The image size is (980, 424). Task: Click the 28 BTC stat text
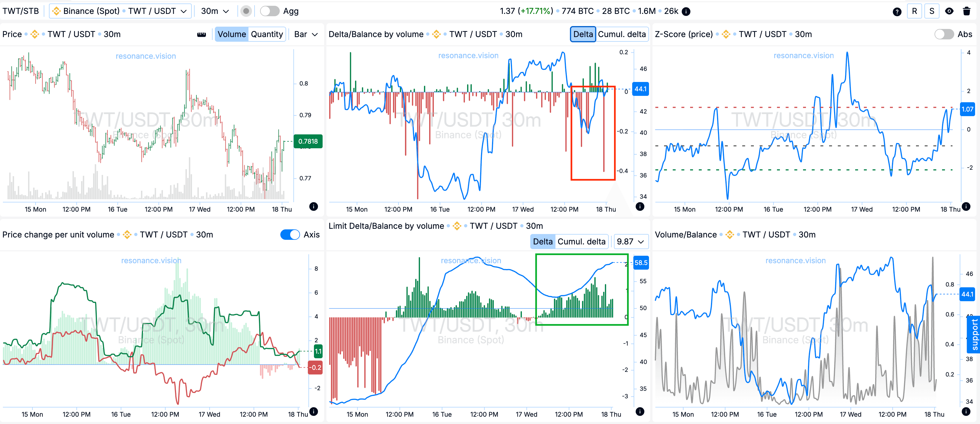pyautogui.click(x=616, y=11)
